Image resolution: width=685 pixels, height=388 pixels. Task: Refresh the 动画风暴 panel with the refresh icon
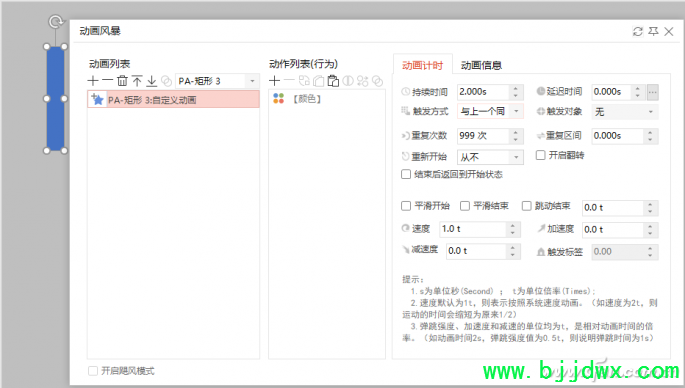(638, 31)
